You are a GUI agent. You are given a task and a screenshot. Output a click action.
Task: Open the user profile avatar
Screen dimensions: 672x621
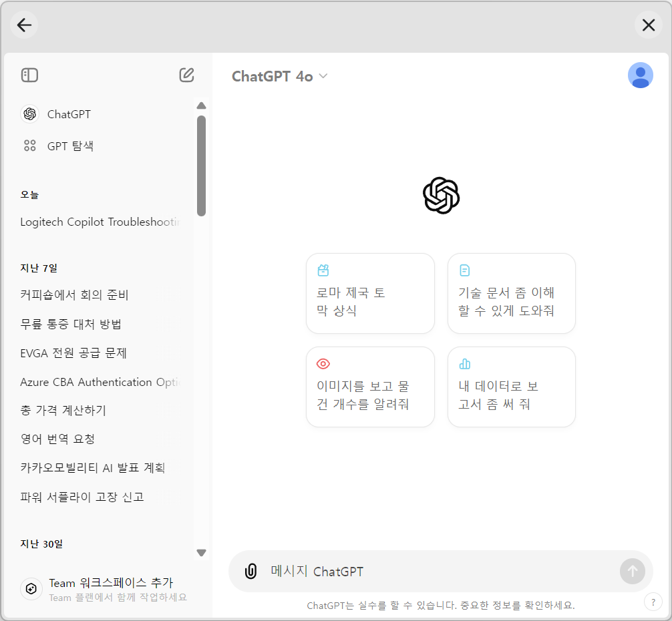[x=641, y=75]
